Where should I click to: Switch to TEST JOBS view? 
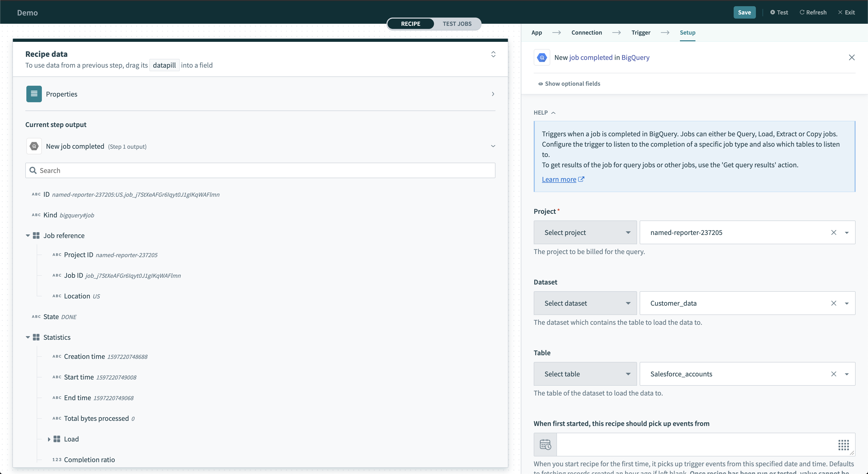[457, 23]
